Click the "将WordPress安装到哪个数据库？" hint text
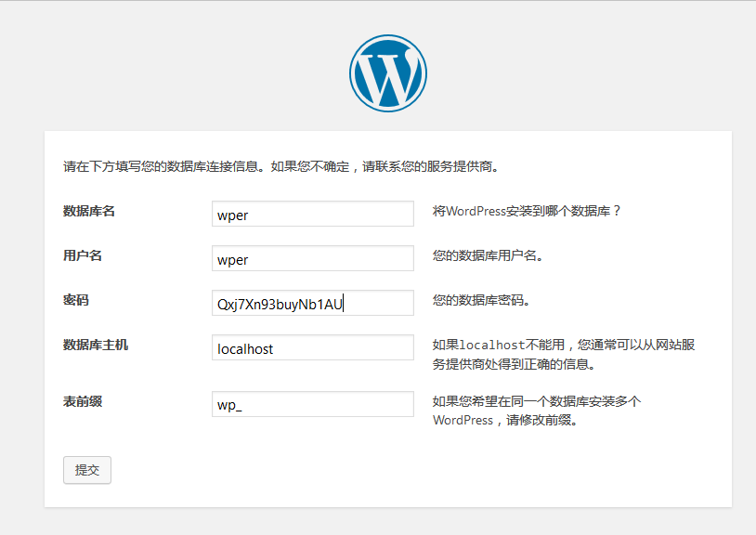This screenshot has width=756, height=535. pos(527,212)
